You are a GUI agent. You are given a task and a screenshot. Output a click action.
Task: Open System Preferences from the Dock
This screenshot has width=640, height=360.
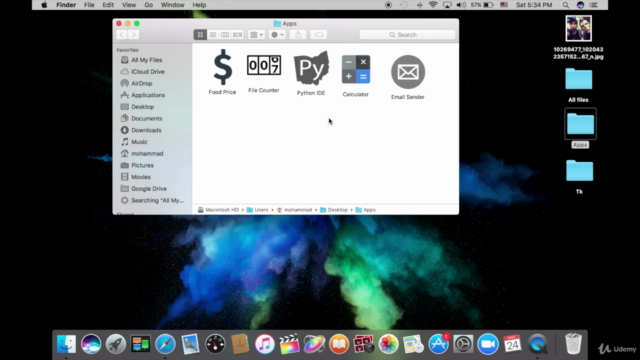point(463,344)
